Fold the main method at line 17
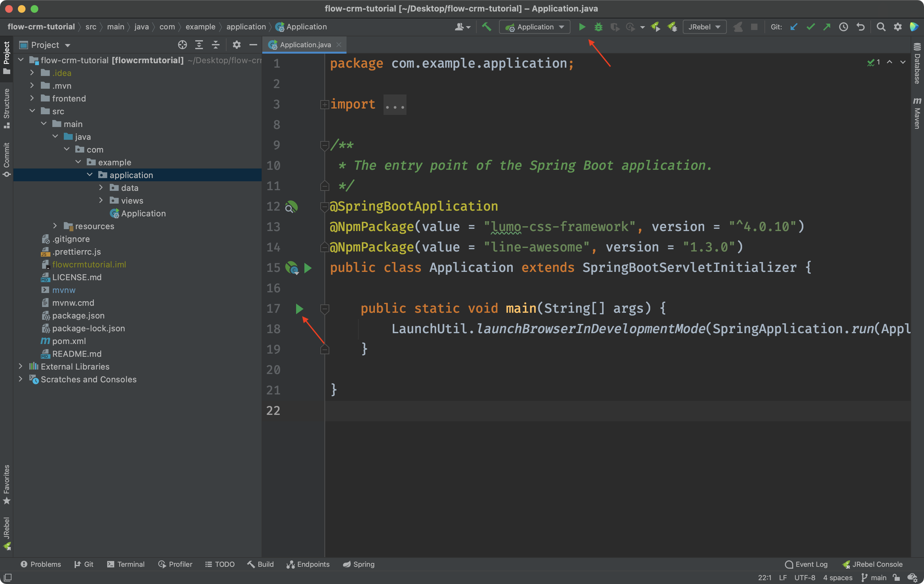This screenshot has height=584, width=924. click(x=324, y=309)
